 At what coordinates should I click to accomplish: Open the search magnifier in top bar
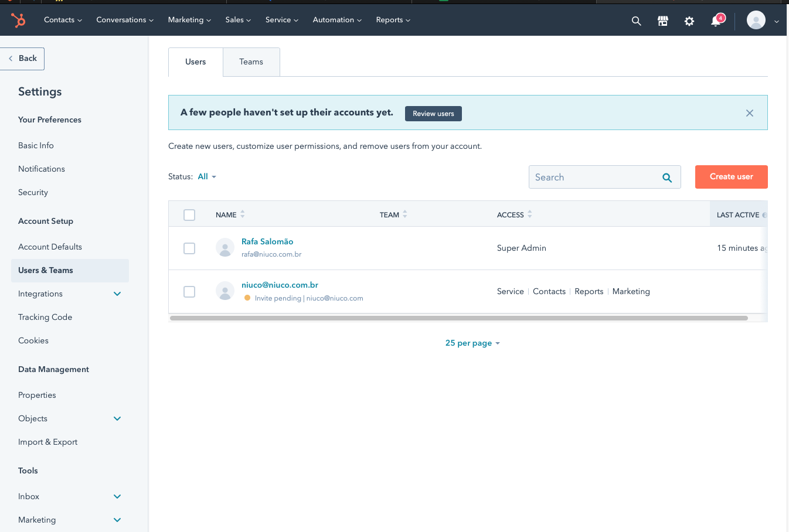pyautogui.click(x=636, y=21)
